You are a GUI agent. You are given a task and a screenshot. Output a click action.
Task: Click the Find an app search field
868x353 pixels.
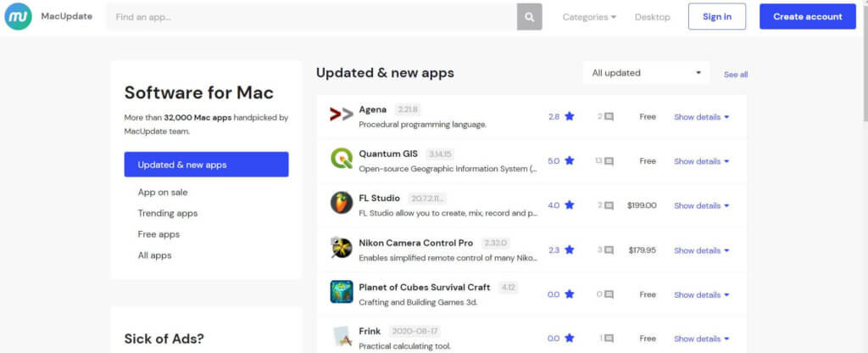[312, 17]
